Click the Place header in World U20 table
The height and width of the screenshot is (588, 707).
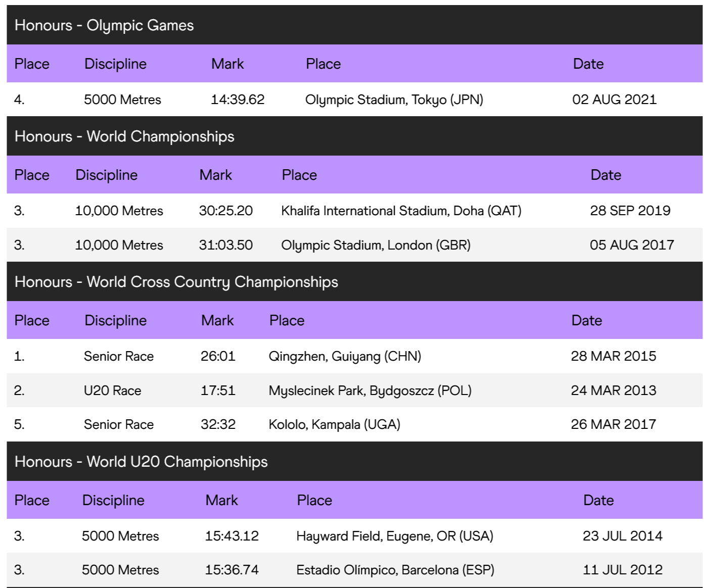point(32,500)
